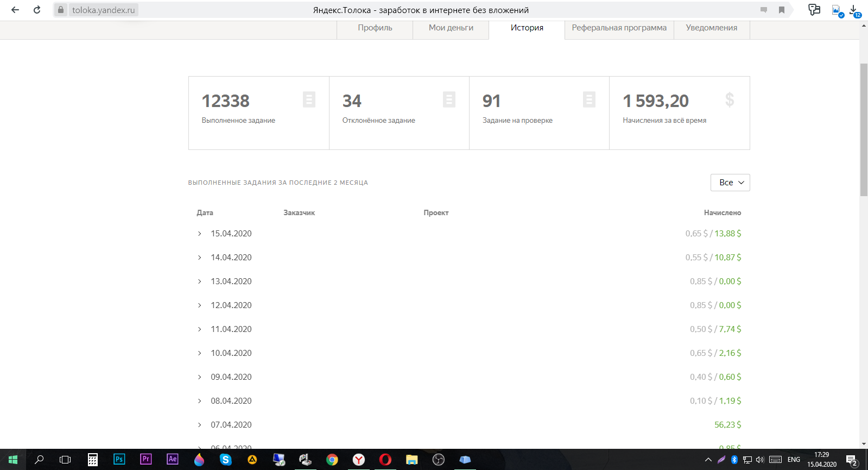Click the toloka.yandex.ru address field
868x470 pixels.
[x=103, y=10]
